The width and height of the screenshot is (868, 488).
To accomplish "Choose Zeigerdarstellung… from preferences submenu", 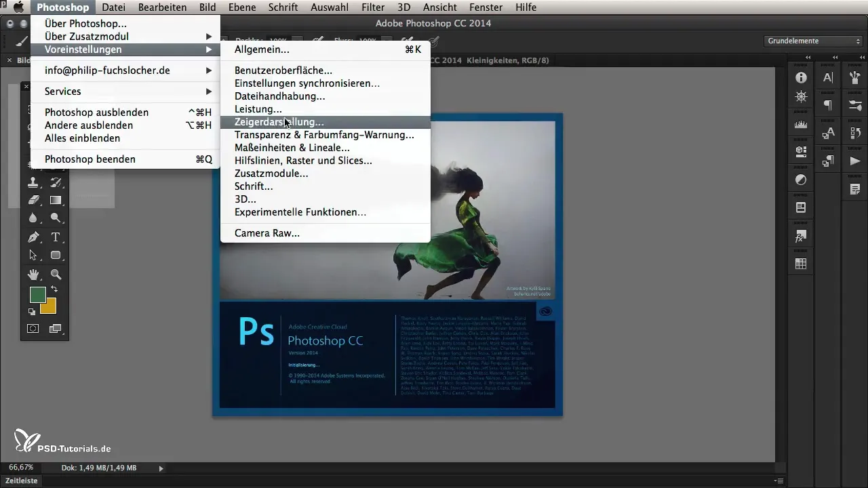I will point(325,122).
